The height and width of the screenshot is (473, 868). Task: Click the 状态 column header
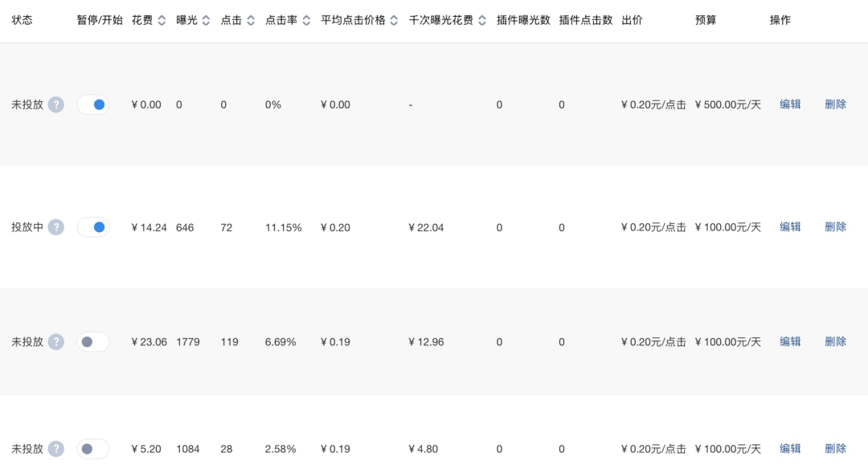23,20
